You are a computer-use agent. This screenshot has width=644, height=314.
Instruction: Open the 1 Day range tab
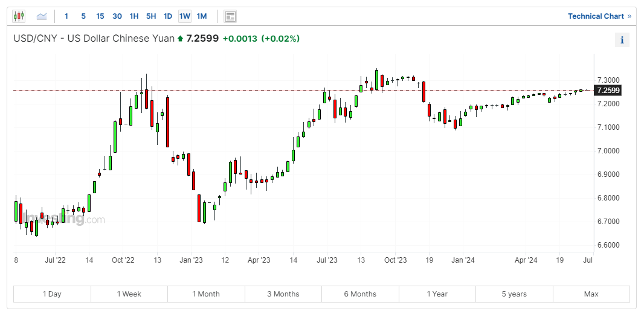tap(52, 294)
